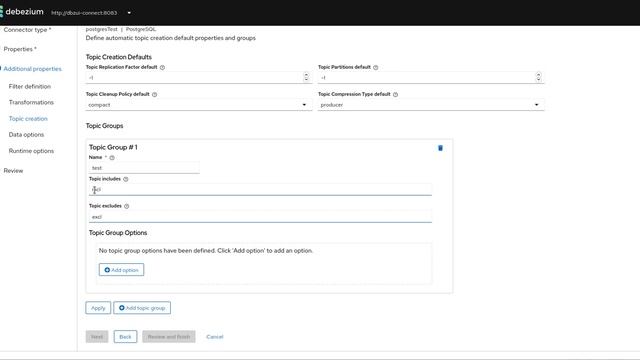This screenshot has width=640, height=360.
Task: Open Data options step
Action: (26, 135)
